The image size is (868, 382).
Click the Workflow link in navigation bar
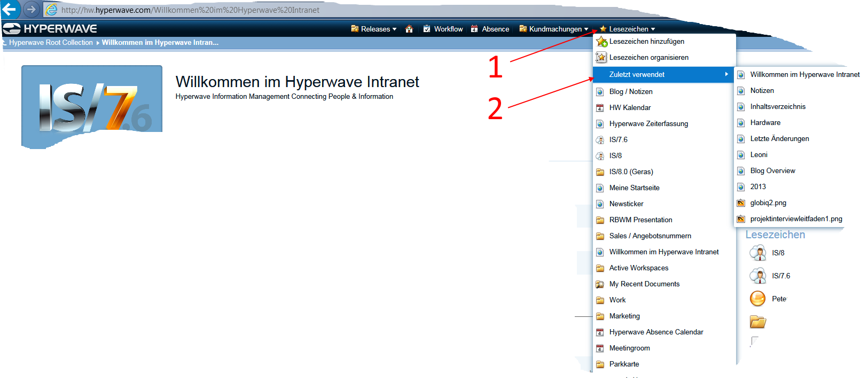tap(448, 29)
